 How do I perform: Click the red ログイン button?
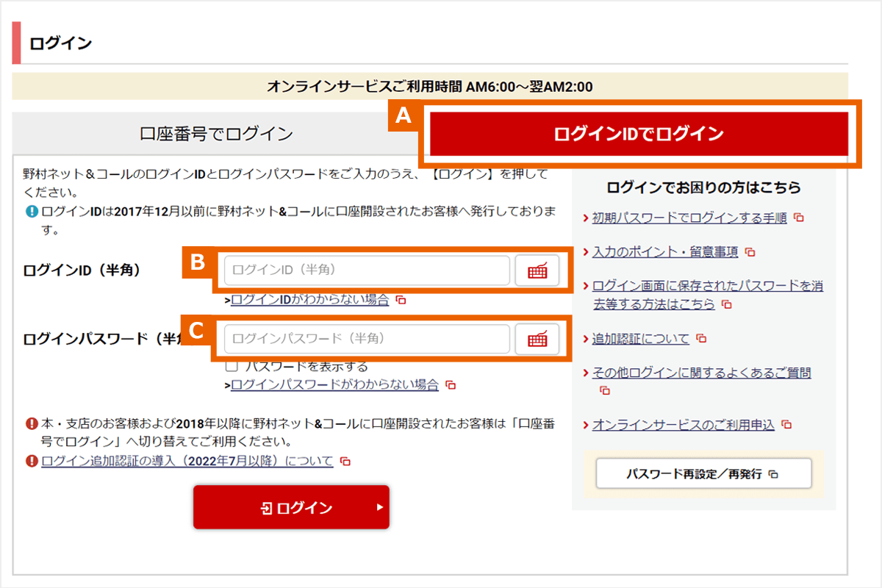tap(291, 507)
